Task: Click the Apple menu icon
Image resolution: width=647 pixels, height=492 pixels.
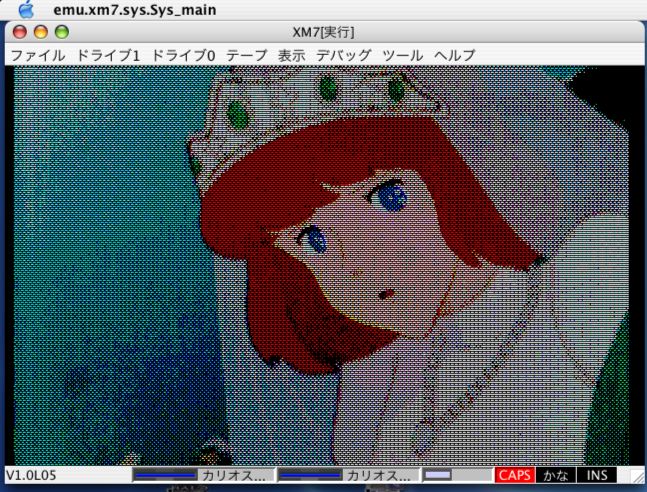Action: [x=26, y=9]
